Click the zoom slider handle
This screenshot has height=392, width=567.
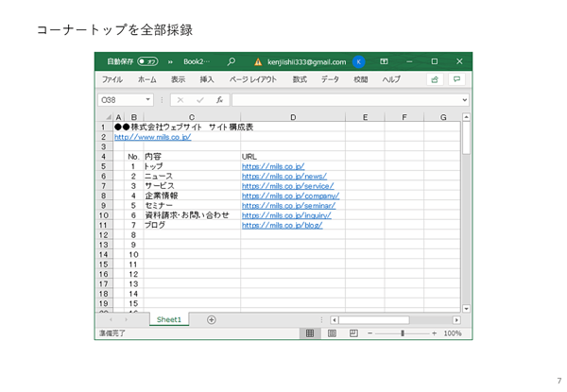click(403, 333)
